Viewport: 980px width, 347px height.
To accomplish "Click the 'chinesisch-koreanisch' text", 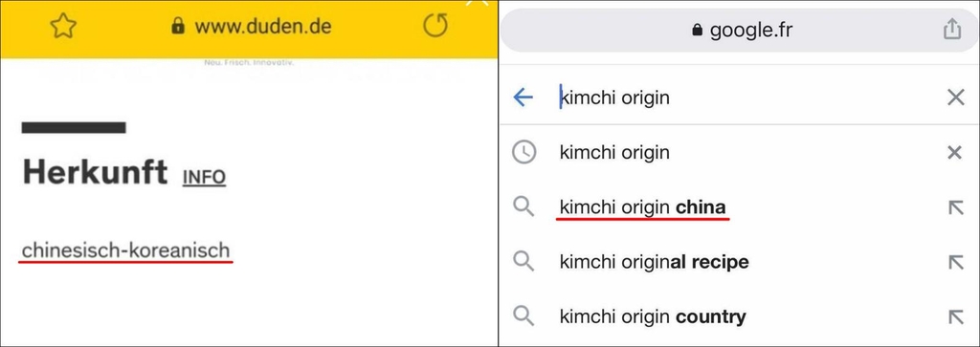I will (125, 250).
